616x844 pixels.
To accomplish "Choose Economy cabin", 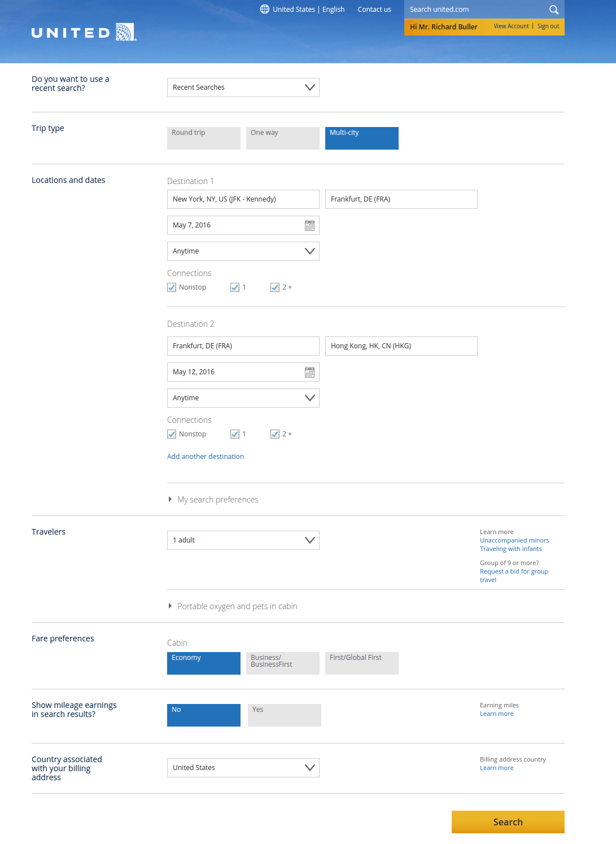I will (204, 663).
